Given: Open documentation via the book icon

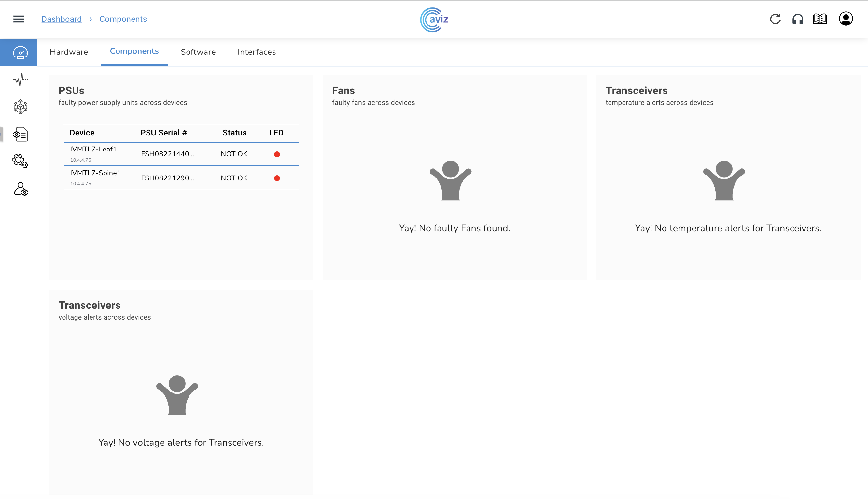Looking at the screenshot, I should [x=820, y=19].
